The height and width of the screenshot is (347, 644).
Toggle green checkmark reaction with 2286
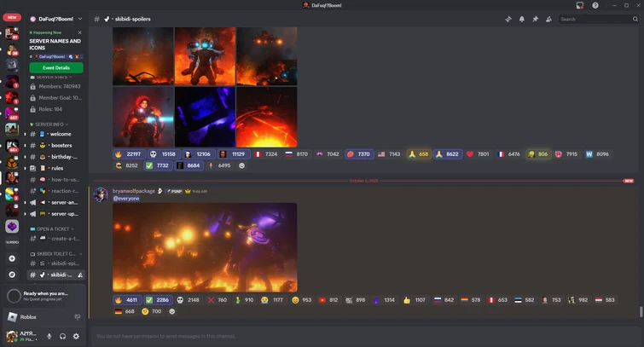click(158, 300)
